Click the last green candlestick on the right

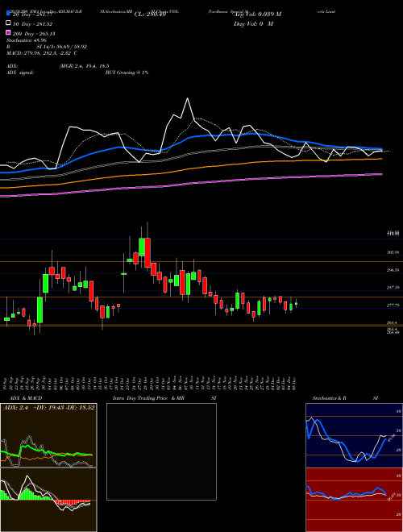tap(296, 304)
